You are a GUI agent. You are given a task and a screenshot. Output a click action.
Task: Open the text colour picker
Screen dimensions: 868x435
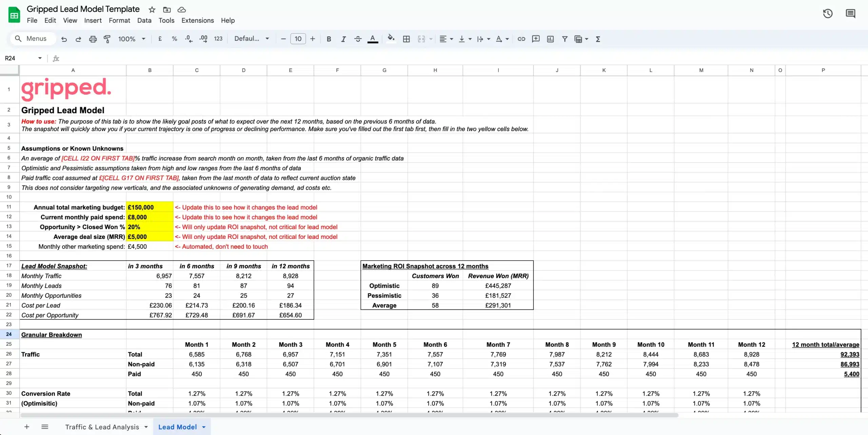[x=373, y=39]
